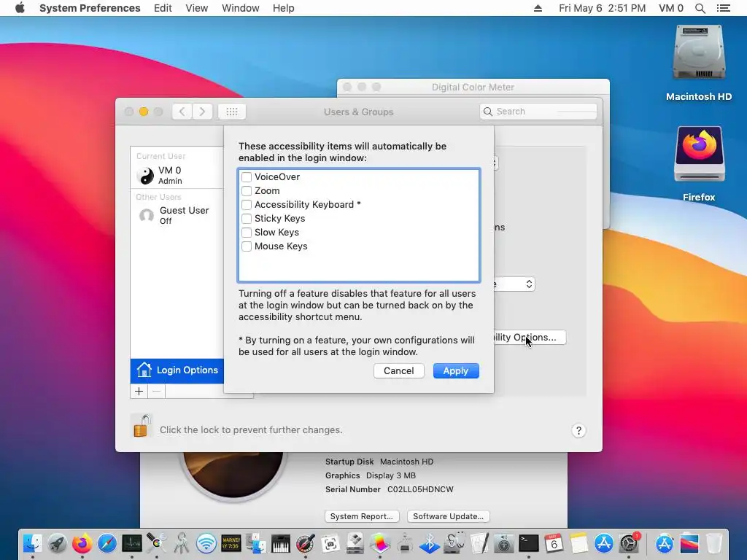This screenshot has width=747, height=560.
Task: Launch Safari from the Dock
Action: click(x=107, y=543)
